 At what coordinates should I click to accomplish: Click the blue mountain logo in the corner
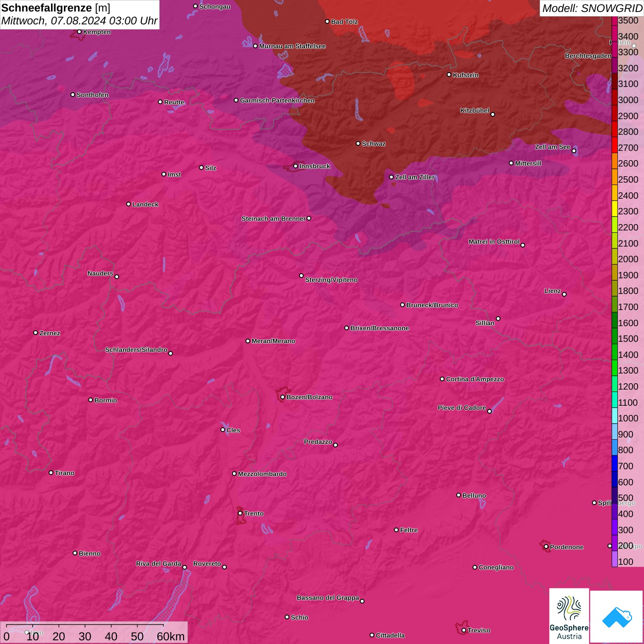617,617
